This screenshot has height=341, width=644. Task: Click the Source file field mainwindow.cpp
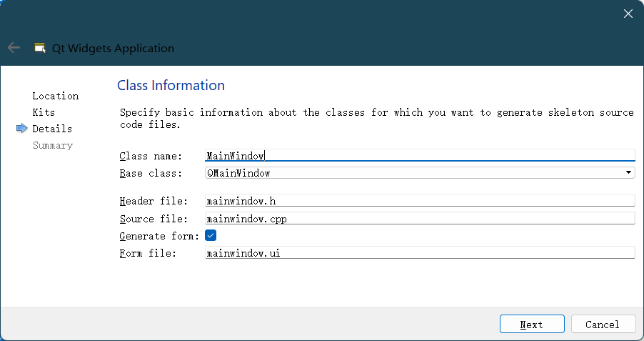420,219
